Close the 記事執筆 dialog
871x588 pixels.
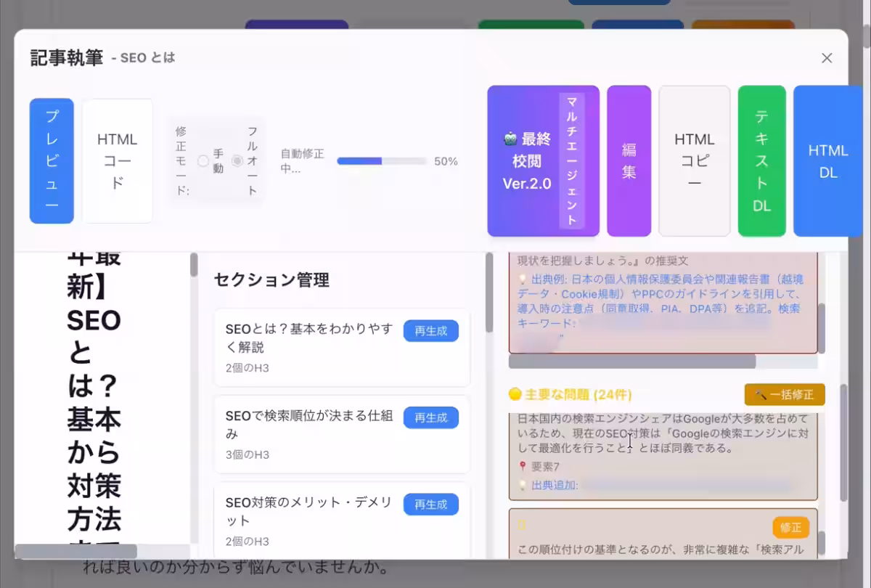pyautogui.click(x=827, y=58)
